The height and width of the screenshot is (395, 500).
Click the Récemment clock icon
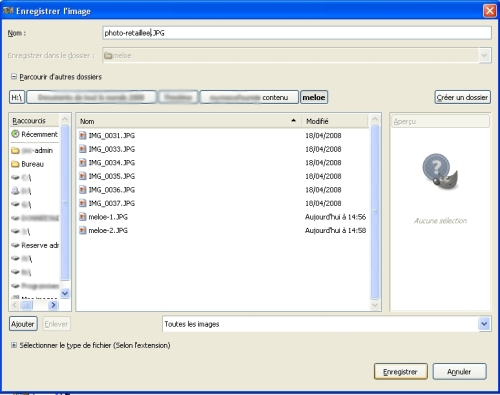[x=15, y=134]
